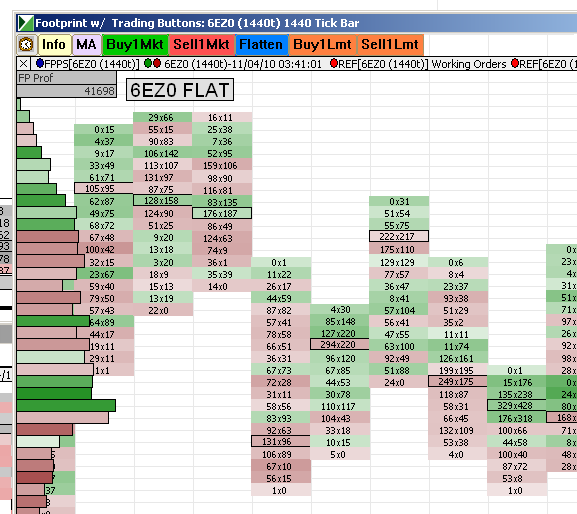Image resolution: width=577 pixels, height=514 pixels.
Task: Click the 127x220 footprint cell
Action: 339,333
